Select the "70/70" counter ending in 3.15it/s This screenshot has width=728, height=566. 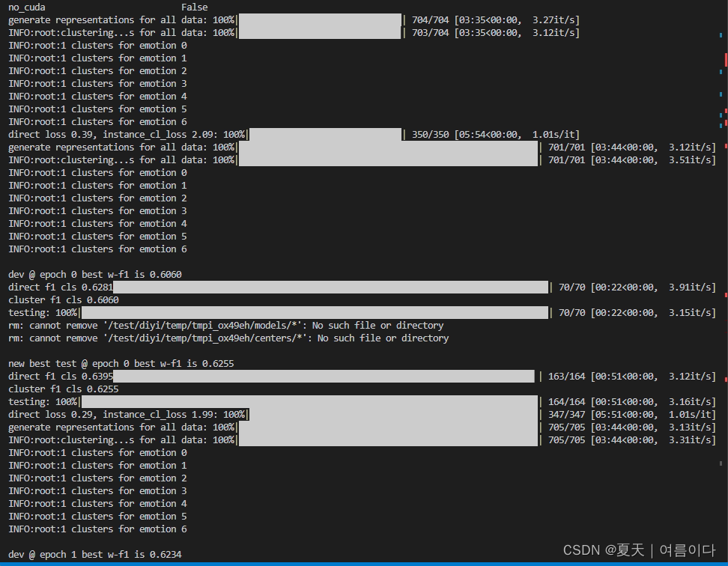pyautogui.click(x=637, y=313)
